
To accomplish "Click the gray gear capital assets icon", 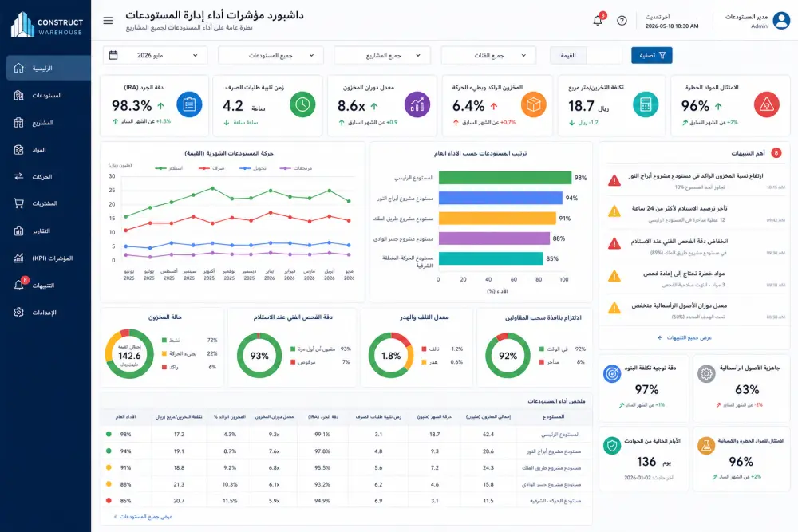I will click(x=706, y=374).
